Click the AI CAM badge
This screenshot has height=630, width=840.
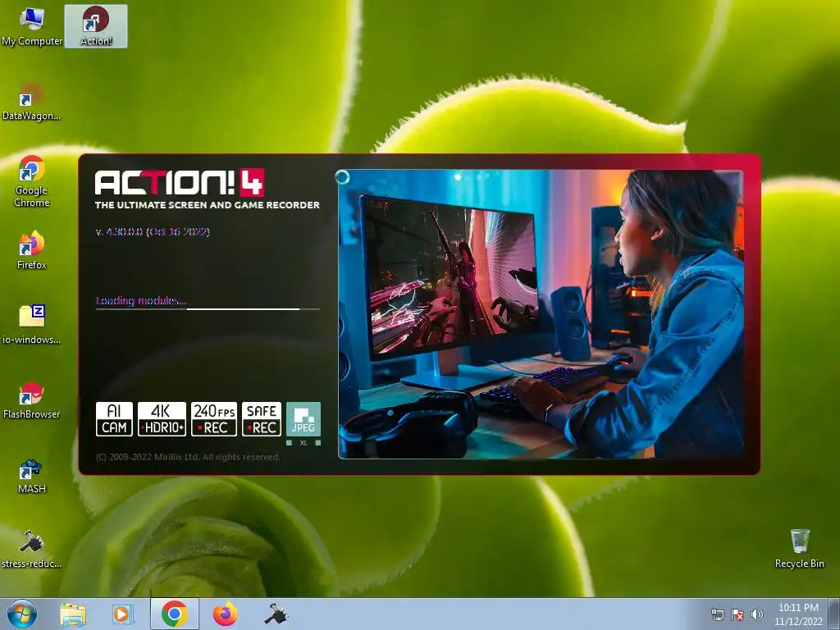pos(114,419)
